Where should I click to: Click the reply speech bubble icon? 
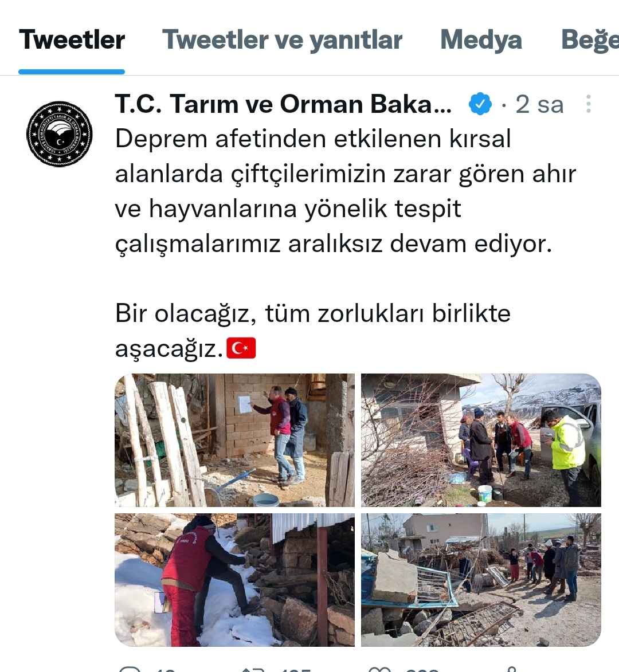click(x=129, y=669)
